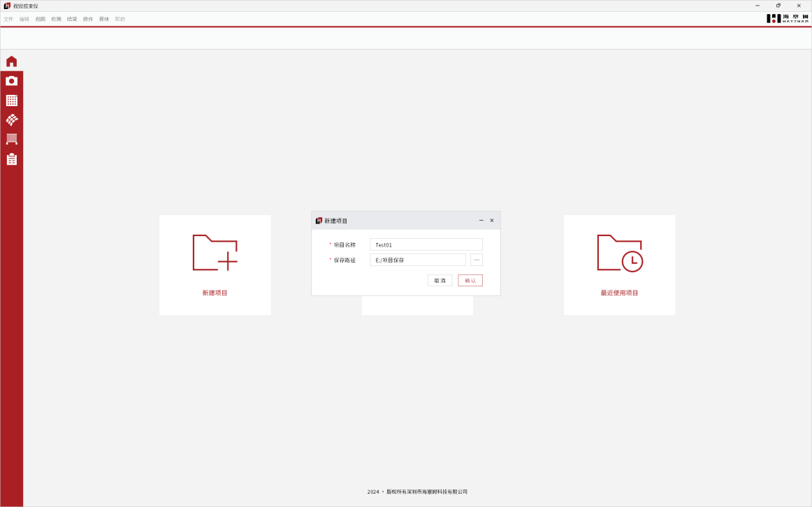Screen dimensions: 812x507
Task: Open the 检测 menu
Action: pyautogui.click(x=56, y=19)
